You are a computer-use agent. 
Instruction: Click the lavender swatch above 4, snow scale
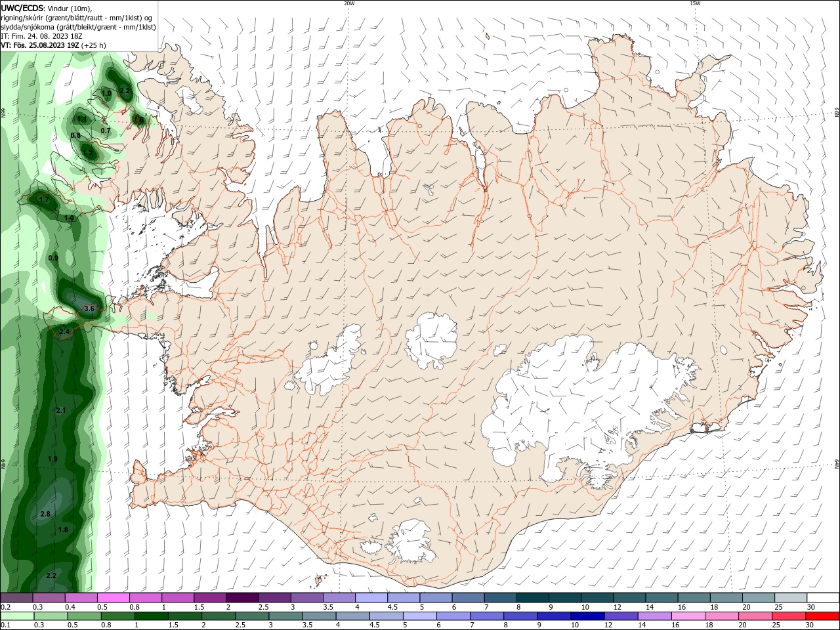click(371, 598)
